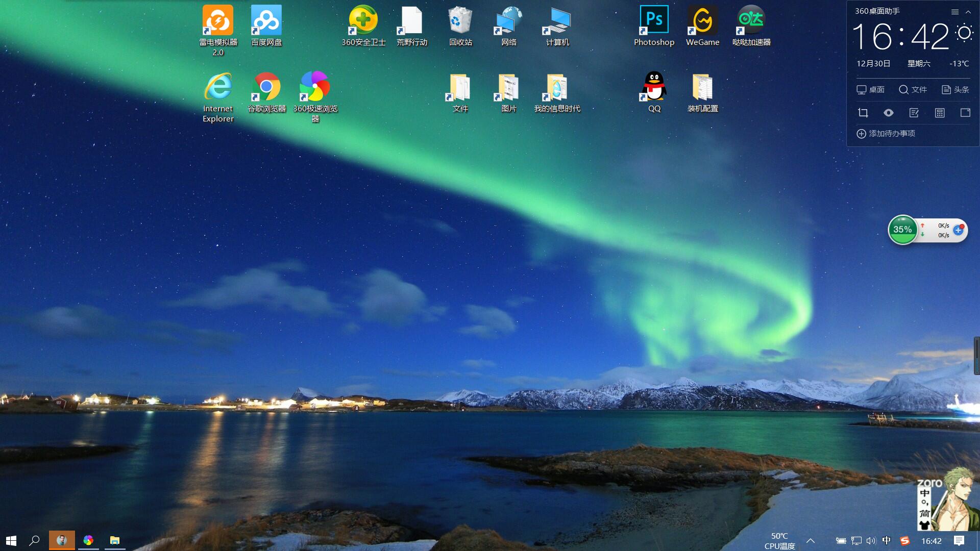Click the 35% memory usage ball
This screenshot has width=980, height=551.
click(x=902, y=230)
